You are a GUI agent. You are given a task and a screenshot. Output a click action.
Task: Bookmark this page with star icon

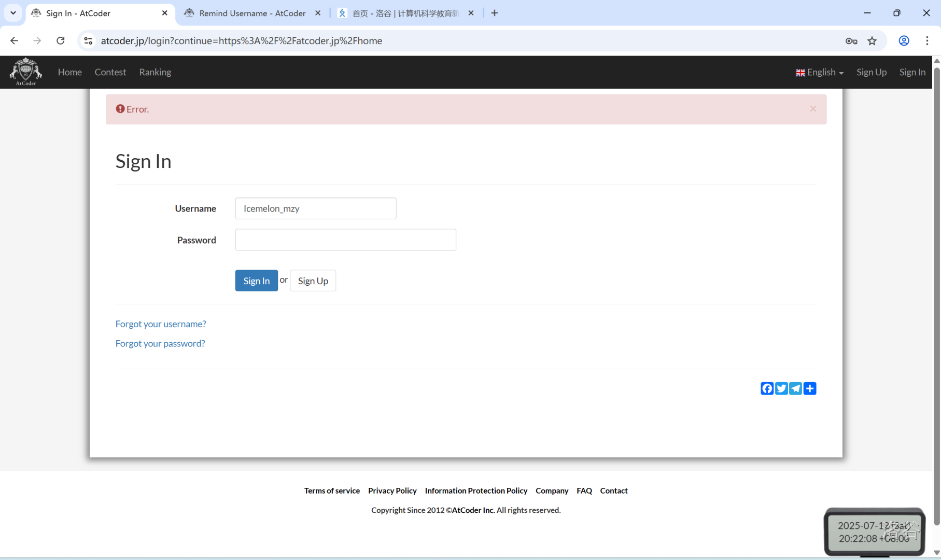(x=872, y=40)
